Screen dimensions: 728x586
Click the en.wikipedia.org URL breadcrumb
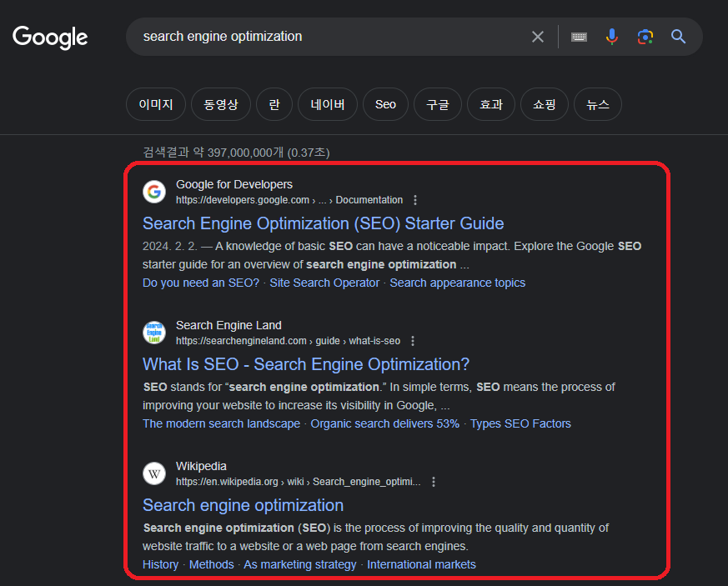(298, 482)
